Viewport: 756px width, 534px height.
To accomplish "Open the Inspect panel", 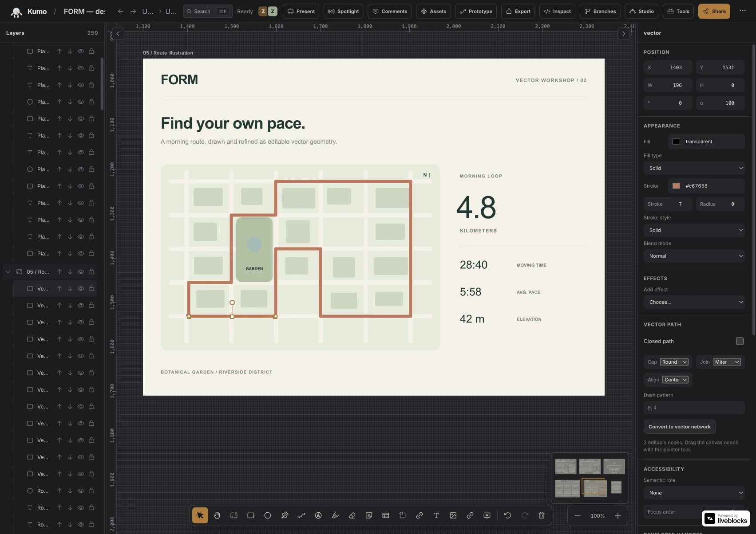I will [558, 11].
